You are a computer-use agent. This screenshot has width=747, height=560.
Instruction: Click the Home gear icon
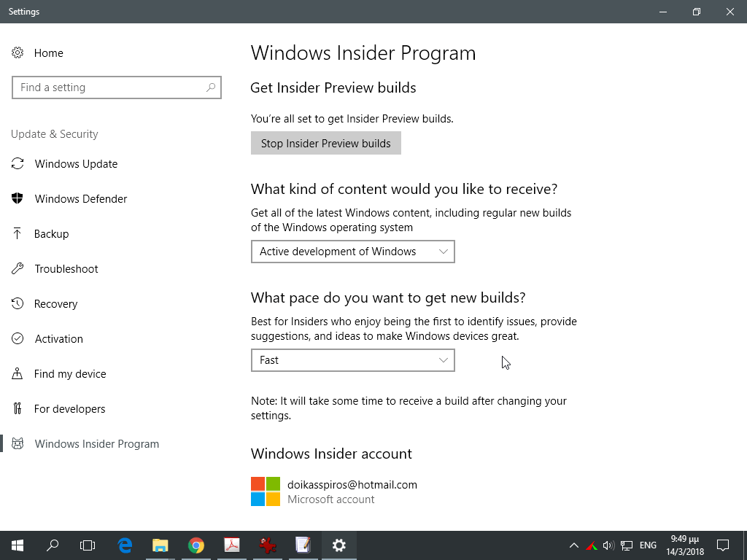coord(18,52)
